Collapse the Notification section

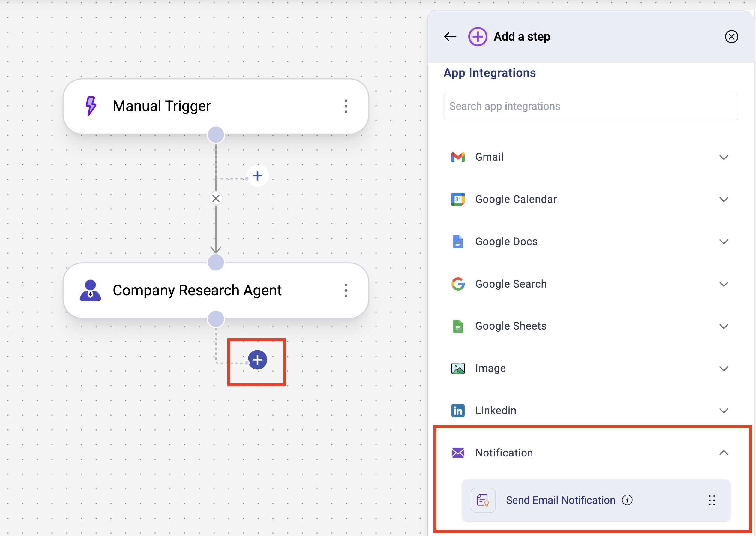click(x=724, y=453)
